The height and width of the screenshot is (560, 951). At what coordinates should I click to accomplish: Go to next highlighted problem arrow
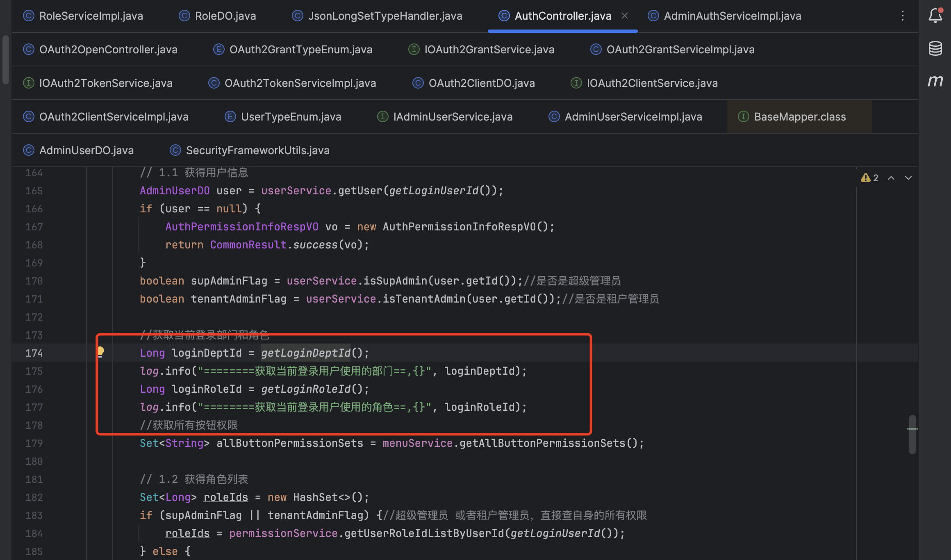908,178
